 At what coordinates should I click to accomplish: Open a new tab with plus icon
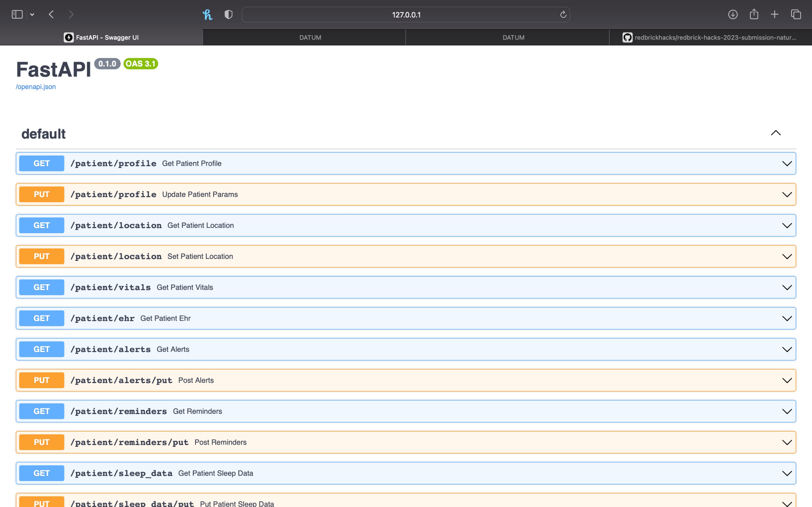pyautogui.click(x=775, y=15)
